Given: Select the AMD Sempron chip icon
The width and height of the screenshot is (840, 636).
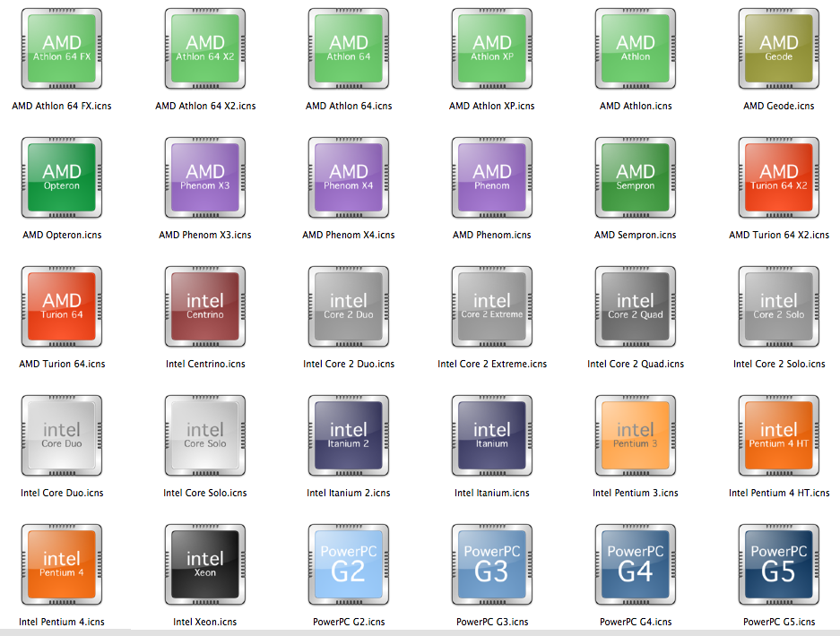Looking at the screenshot, I should [636, 177].
